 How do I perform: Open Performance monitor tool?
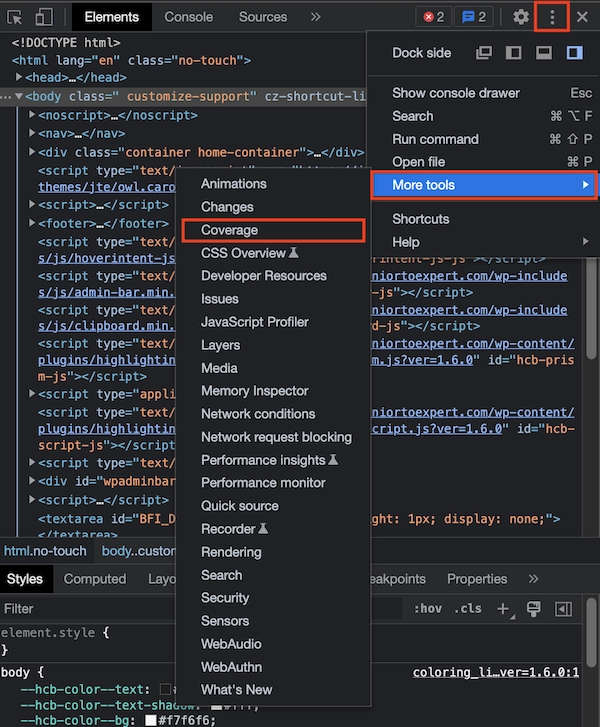click(x=273, y=483)
